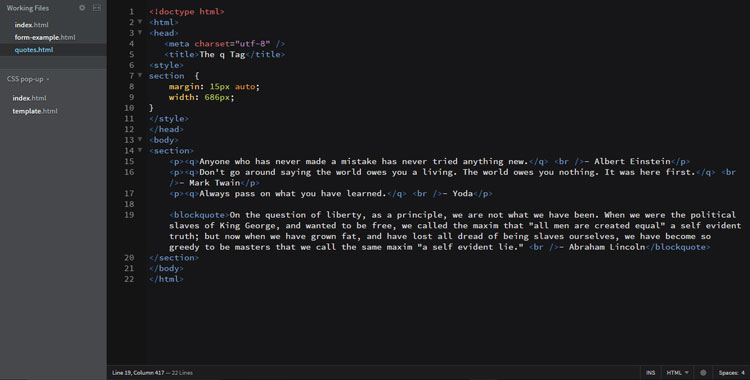Open index.html in the CSS pop-up project tree
This screenshot has width=750, height=380.
29,98
